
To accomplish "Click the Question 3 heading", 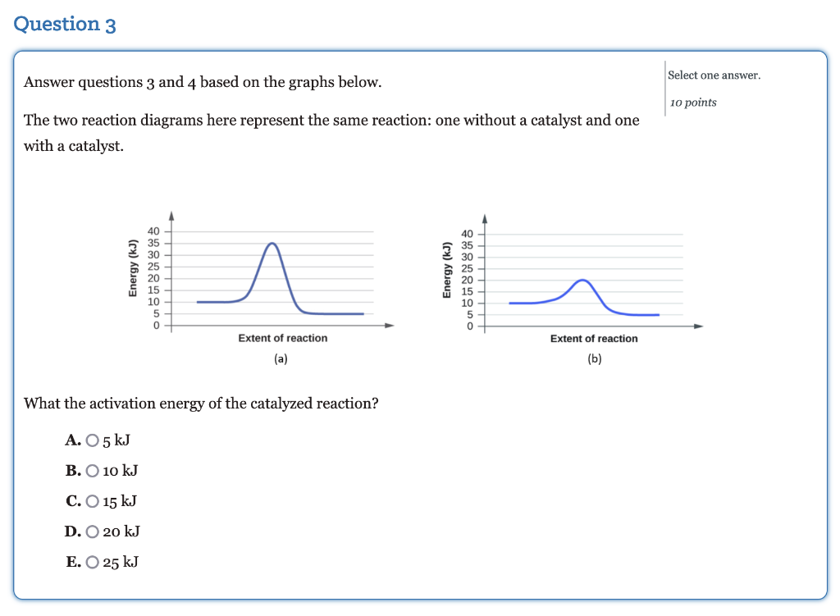I will point(66,24).
